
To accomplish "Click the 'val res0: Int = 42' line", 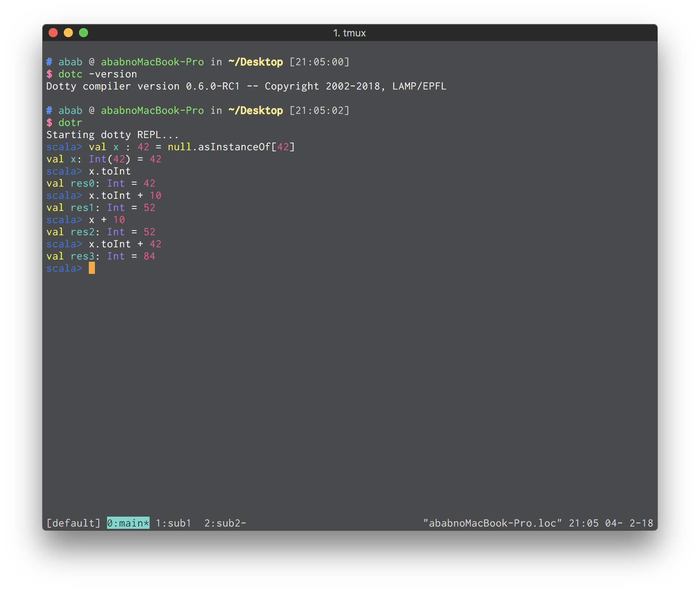I will click(101, 183).
